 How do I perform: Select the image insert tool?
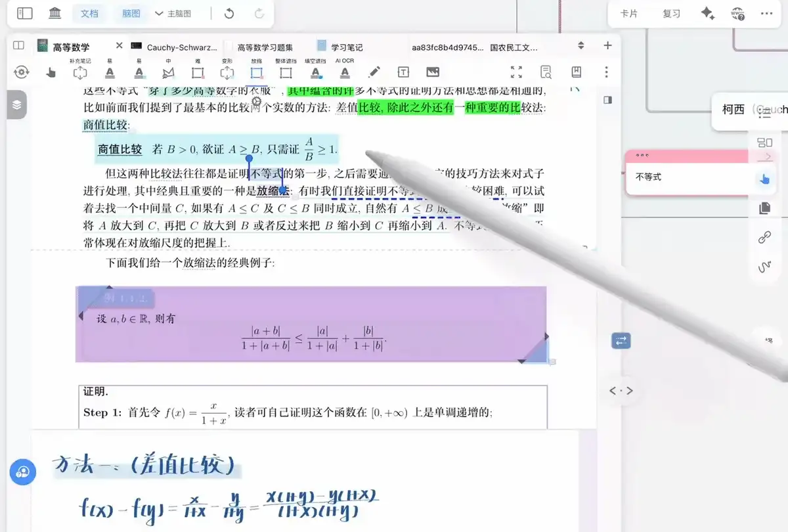point(433,72)
